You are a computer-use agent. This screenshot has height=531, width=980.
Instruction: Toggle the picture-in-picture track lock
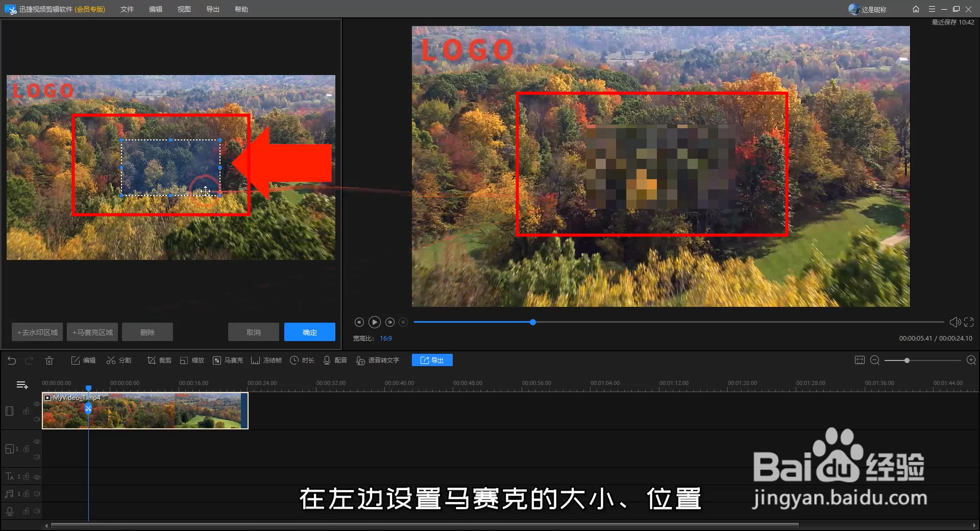pyautogui.click(x=26, y=449)
